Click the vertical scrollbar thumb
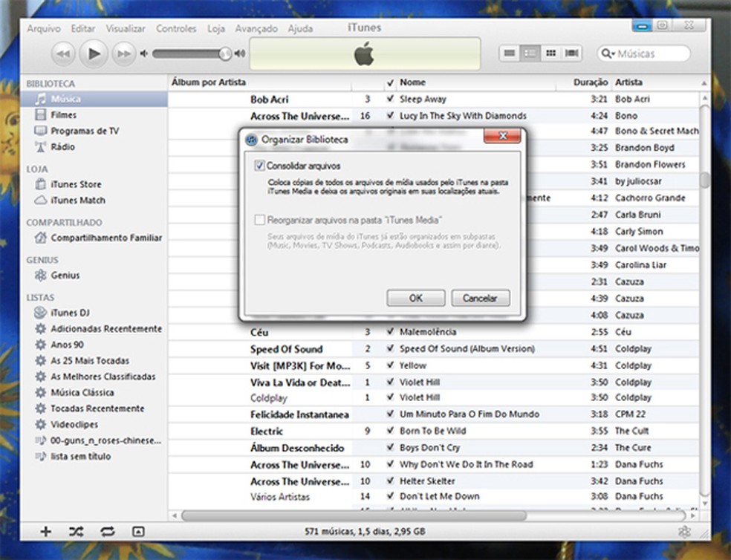731x560 pixels. point(705,180)
